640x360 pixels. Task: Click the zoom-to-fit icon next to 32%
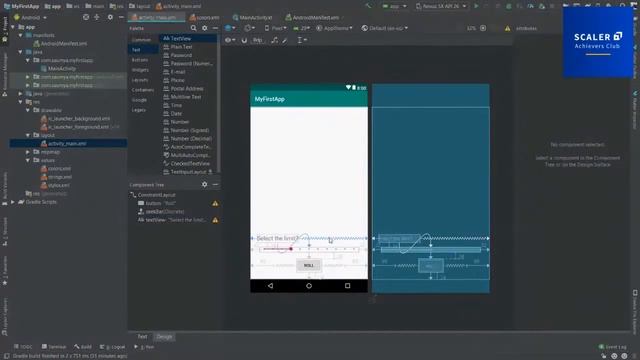click(x=483, y=28)
